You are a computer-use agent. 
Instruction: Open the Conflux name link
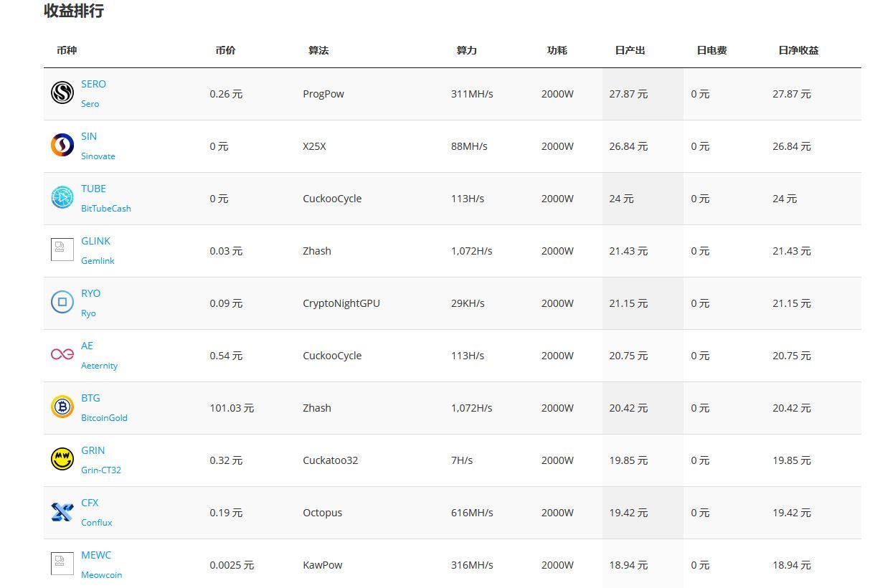[96, 523]
